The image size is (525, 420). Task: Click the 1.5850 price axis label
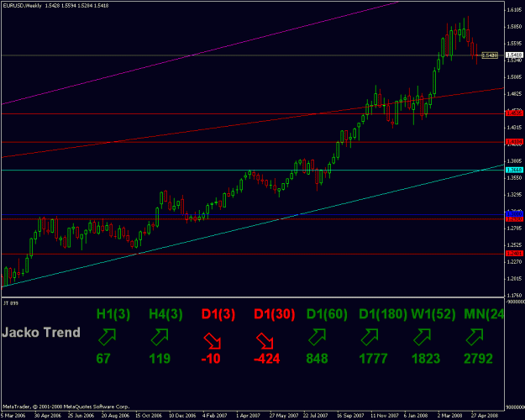[x=515, y=26]
